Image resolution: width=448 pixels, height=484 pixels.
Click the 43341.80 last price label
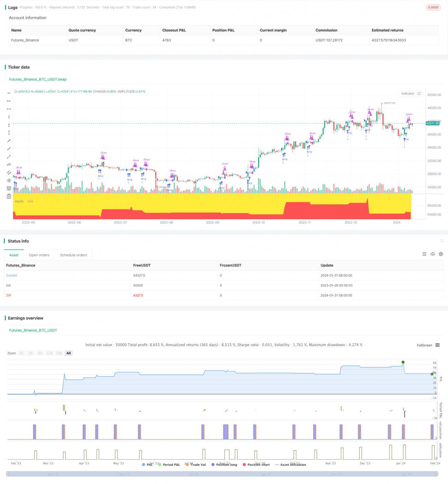432,123
